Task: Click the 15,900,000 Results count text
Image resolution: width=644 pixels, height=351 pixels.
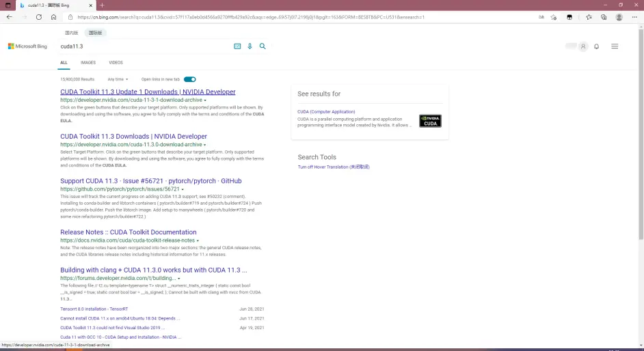Action: pos(77,79)
